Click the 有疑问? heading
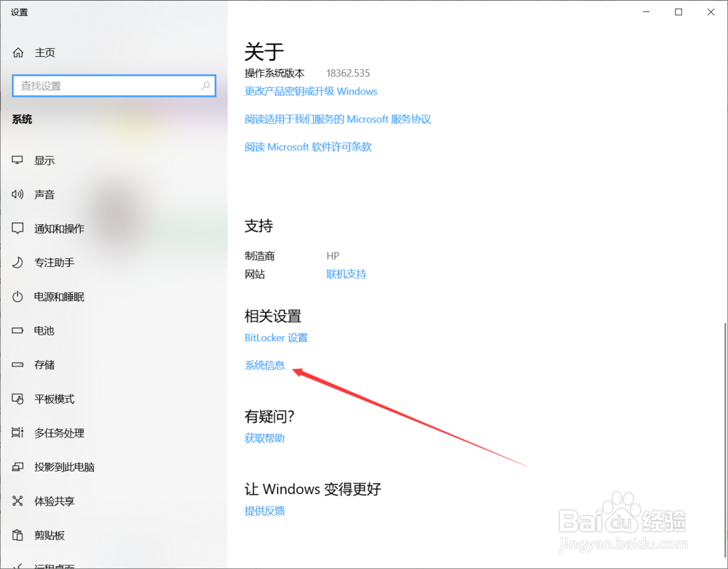 (270, 417)
